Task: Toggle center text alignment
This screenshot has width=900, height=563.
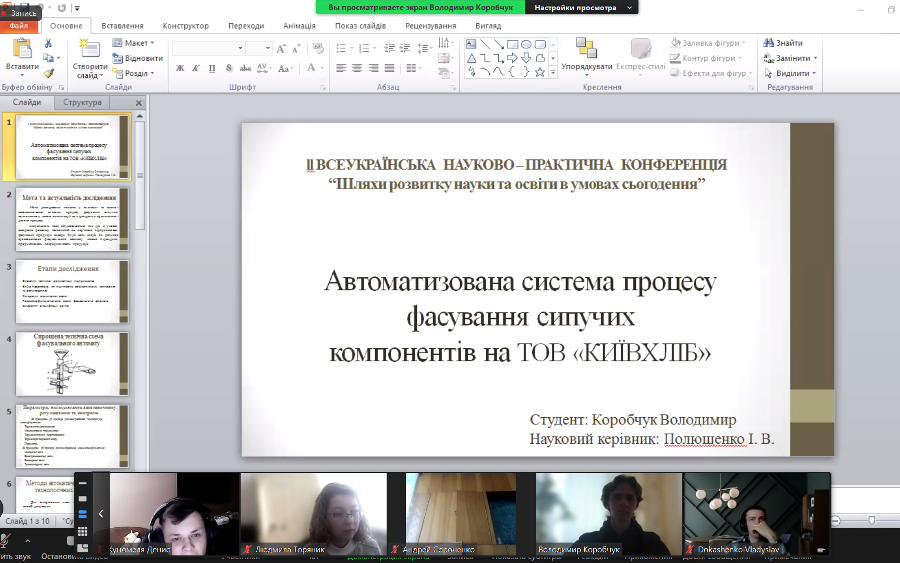Action: [357, 68]
